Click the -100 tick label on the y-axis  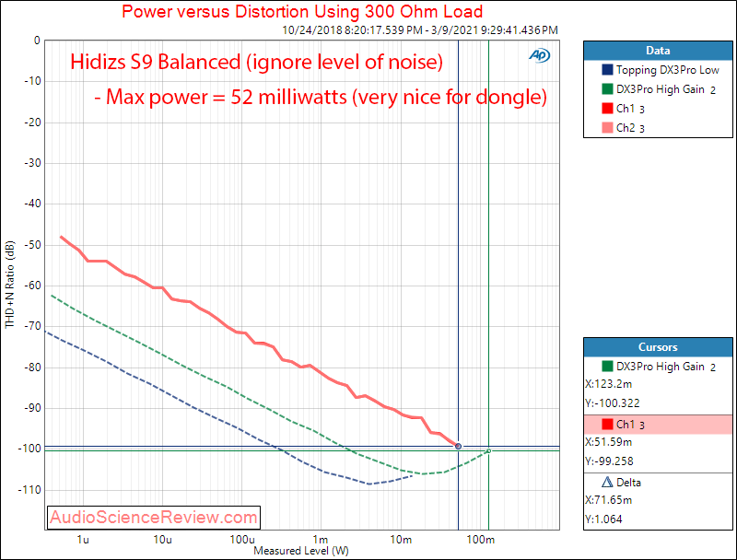pyautogui.click(x=29, y=449)
